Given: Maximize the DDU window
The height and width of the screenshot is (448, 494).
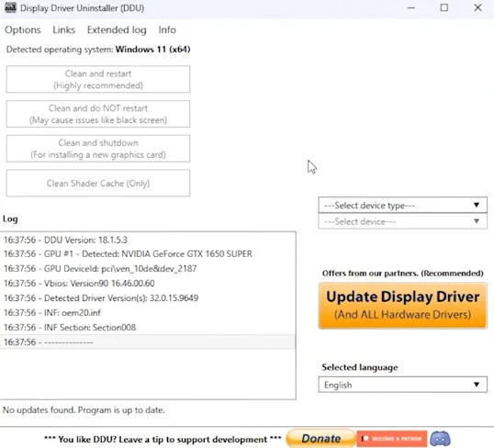Looking at the screenshot, I should 444,7.
